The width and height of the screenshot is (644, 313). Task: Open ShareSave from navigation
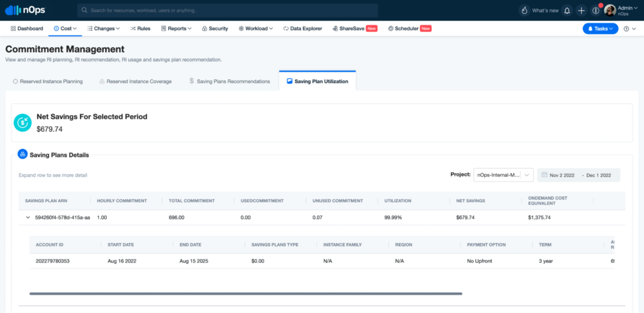click(x=355, y=29)
